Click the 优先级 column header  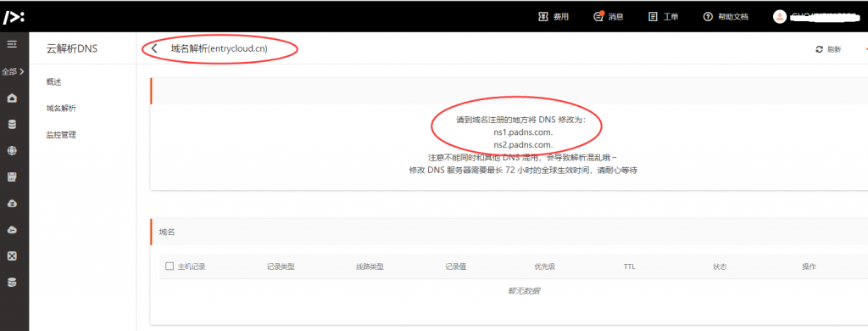pos(545,266)
